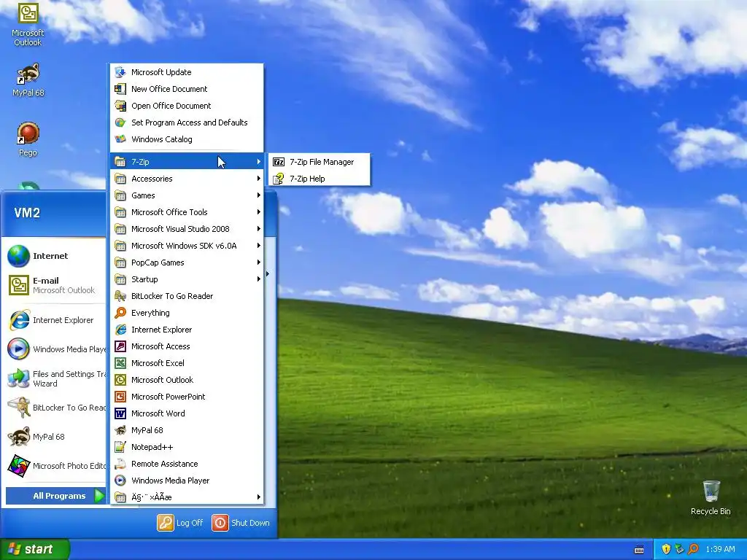Click the New Office Document icon
Image resolution: width=747 pixels, height=560 pixels.
click(120, 89)
